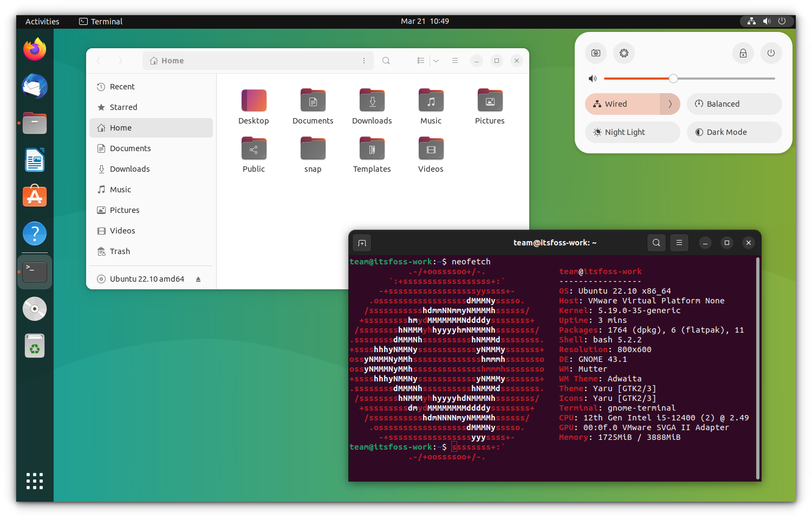The width and height of the screenshot is (812, 519).
Task: Open the Documents folder in main view
Action: point(313,107)
